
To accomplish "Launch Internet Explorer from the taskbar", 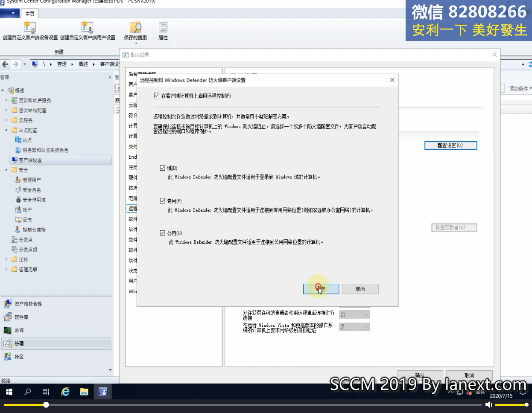I will 65,392.
